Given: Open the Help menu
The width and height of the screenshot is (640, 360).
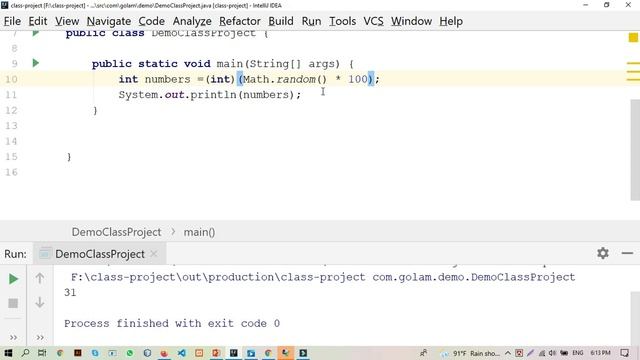Looking at the screenshot, I should [451, 21].
